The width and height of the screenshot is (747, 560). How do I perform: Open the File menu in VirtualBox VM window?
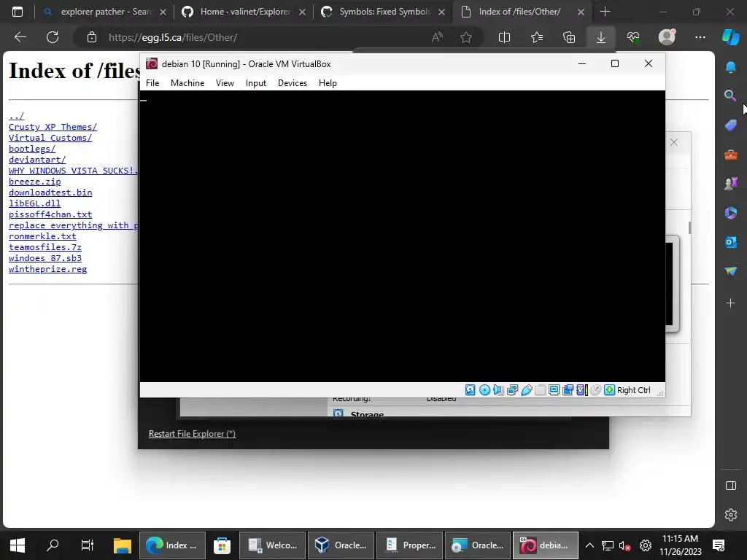pos(152,83)
